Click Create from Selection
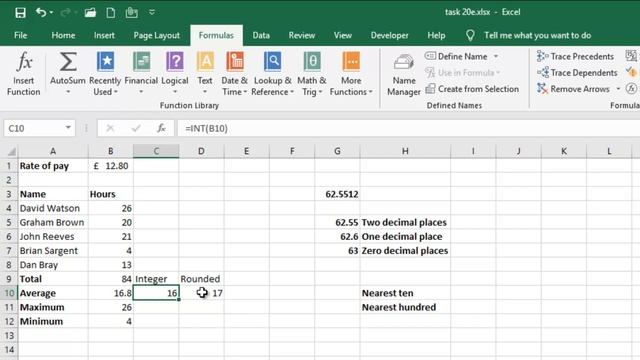Image resolution: width=640 pixels, height=360 pixels. click(472, 89)
